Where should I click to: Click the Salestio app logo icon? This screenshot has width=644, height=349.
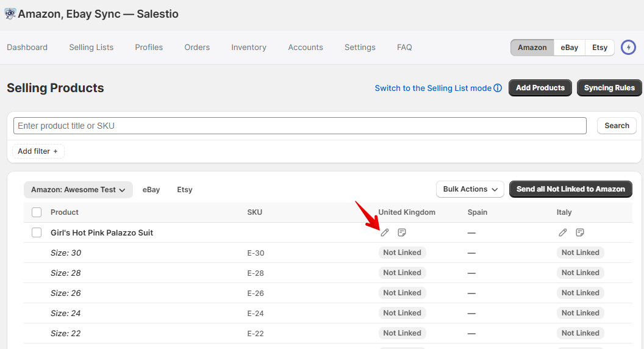[x=10, y=13]
